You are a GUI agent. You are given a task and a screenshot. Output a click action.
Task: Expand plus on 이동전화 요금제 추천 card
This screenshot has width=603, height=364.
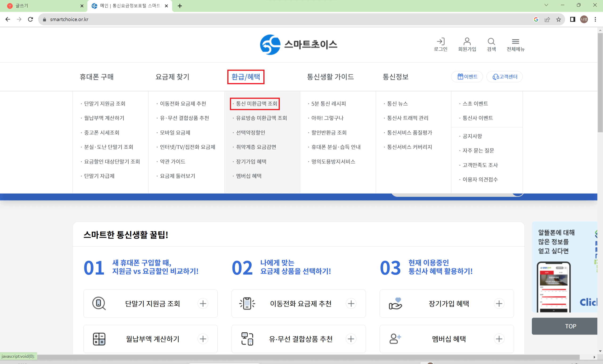pyautogui.click(x=351, y=303)
